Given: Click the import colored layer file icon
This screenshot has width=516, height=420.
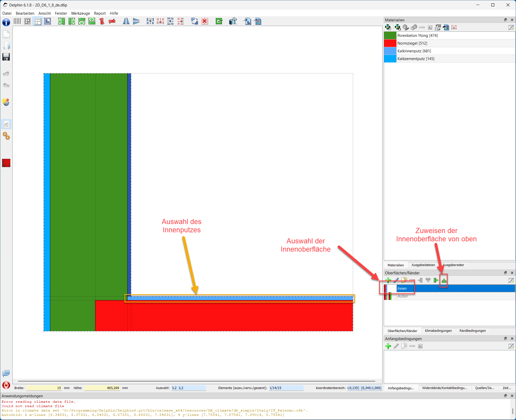Looking at the screenshot, I should (x=257, y=21).
